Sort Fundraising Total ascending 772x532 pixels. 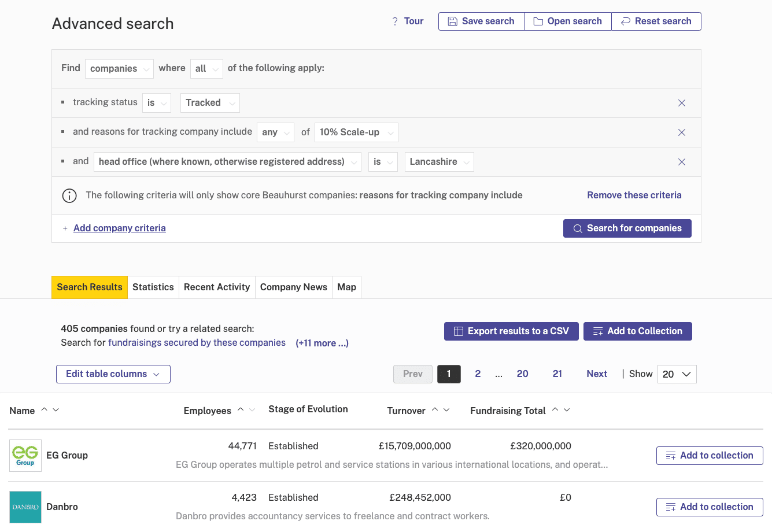coord(555,409)
